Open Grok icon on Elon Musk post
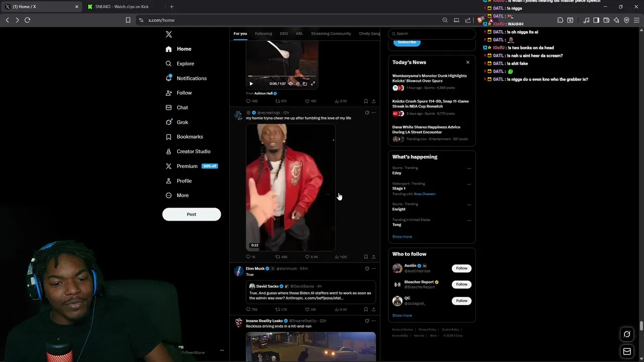The image size is (644, 362). 367,268
